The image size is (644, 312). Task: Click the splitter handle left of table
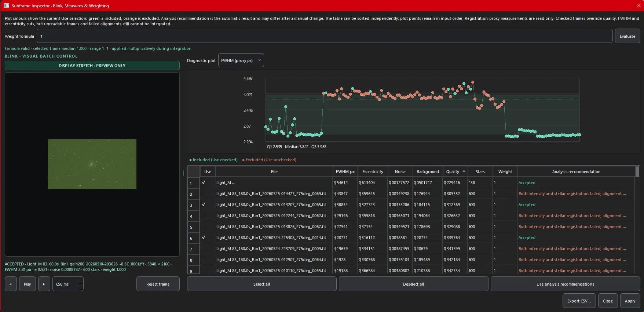(x=184, y=172)
